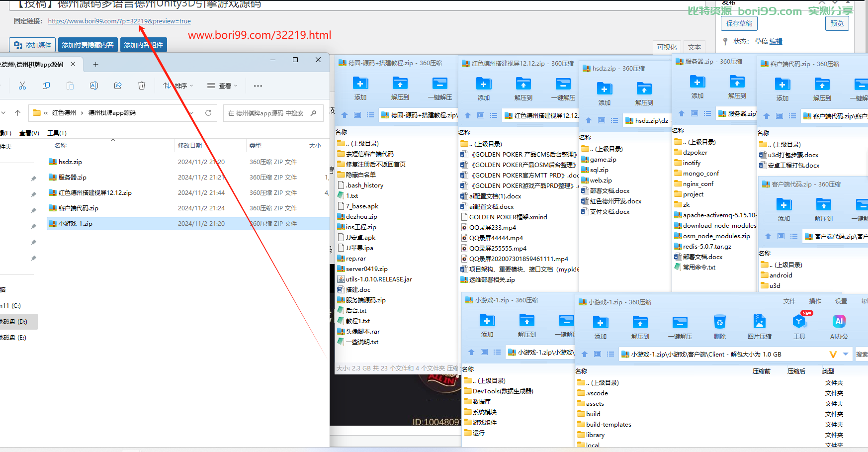
Task: Open the three-dots more options in Explorer
Action: 258,86
